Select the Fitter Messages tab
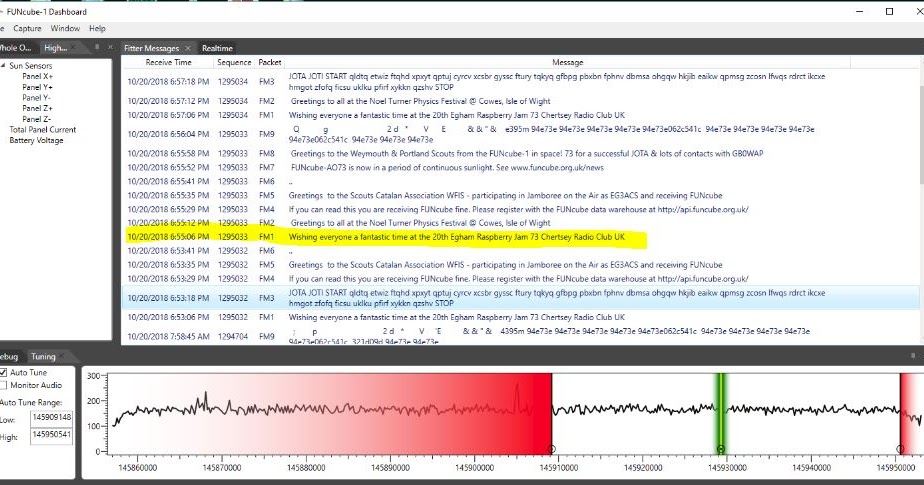 pyautogui.click(x=151, y=48)
